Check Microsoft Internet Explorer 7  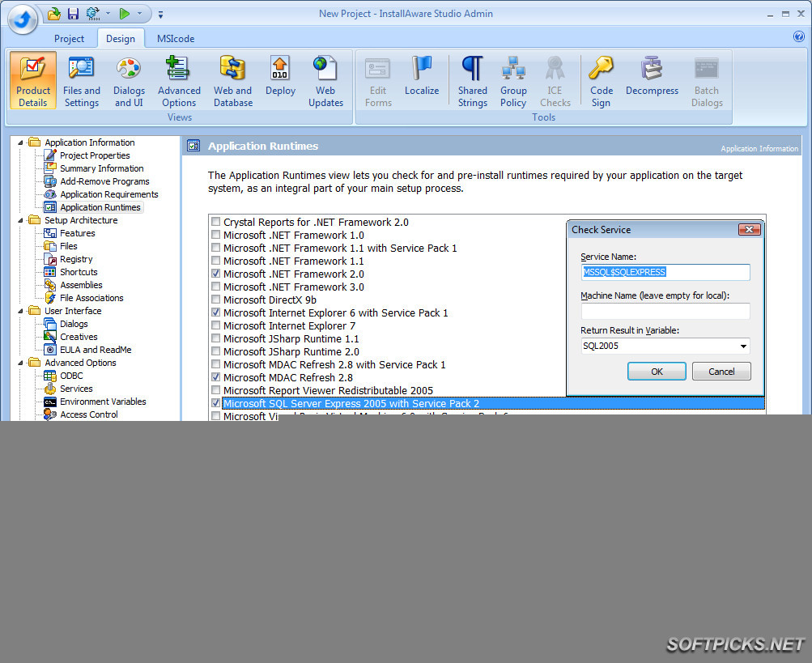point(216,325)
